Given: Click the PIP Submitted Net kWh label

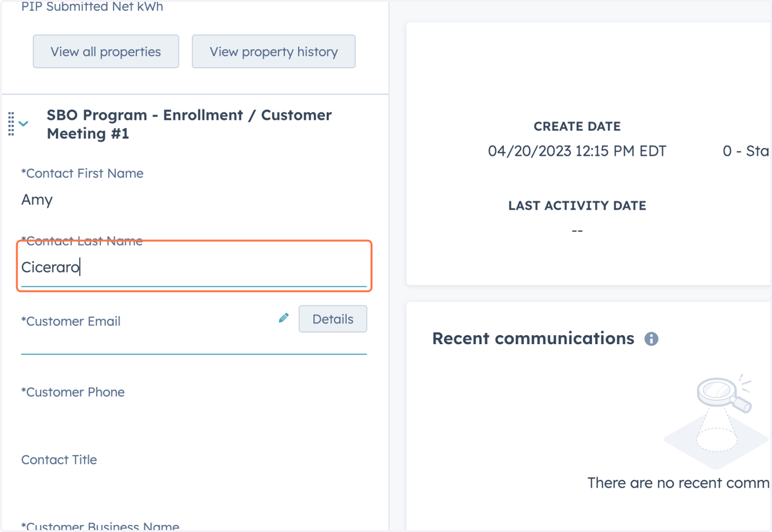Looking at the screenshot, I should point(92,8).
